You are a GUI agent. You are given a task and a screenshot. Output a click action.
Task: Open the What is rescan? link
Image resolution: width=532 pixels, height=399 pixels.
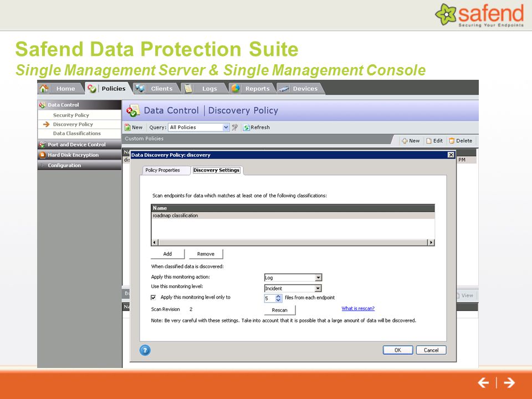click(x=358, y=309)
